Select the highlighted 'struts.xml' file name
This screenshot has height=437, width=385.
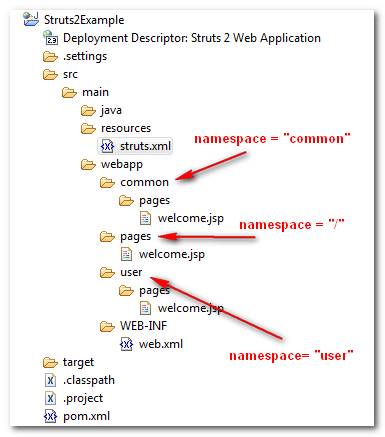[145, 146]
